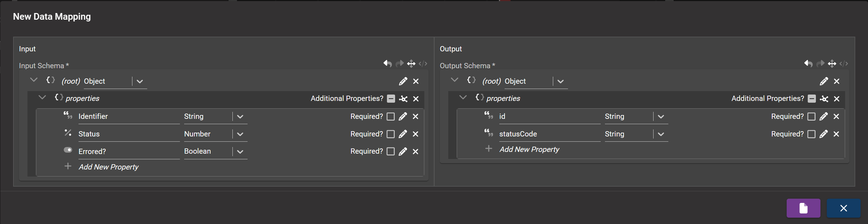This screenshot has width=868, height=224.
Task: Mark id as required
Action: point(811,116)
